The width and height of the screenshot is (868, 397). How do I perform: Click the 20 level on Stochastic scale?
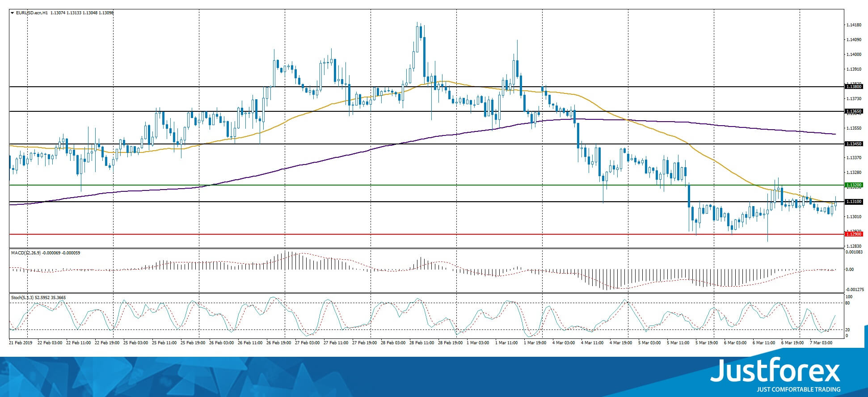[x=847, y=330]
